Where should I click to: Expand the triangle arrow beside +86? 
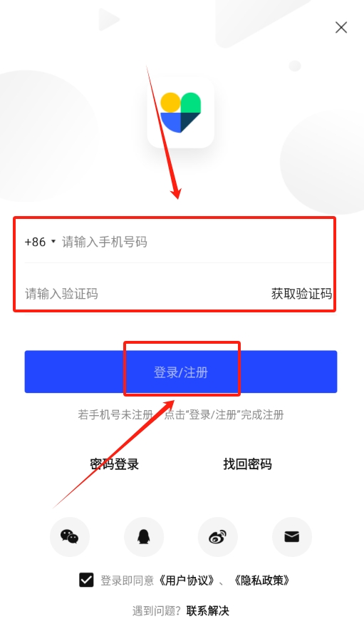point(53,242)
